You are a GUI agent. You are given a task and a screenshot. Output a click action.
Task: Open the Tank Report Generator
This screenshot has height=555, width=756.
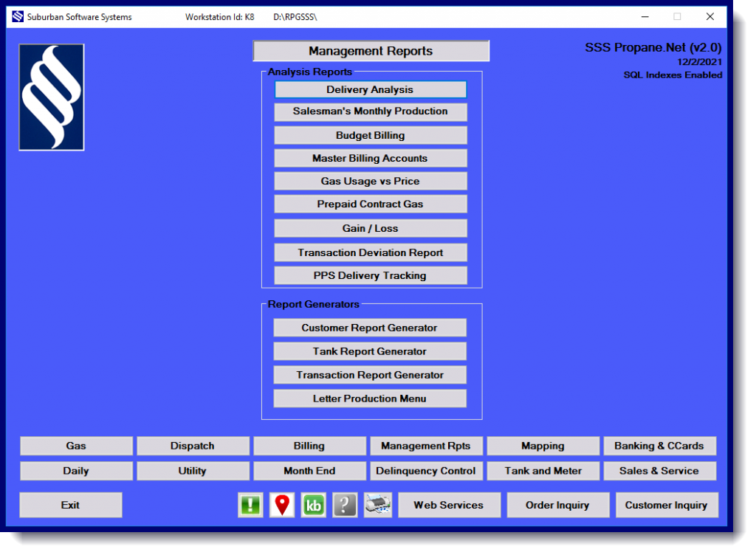pyautogui.click(x=370, y=351)
